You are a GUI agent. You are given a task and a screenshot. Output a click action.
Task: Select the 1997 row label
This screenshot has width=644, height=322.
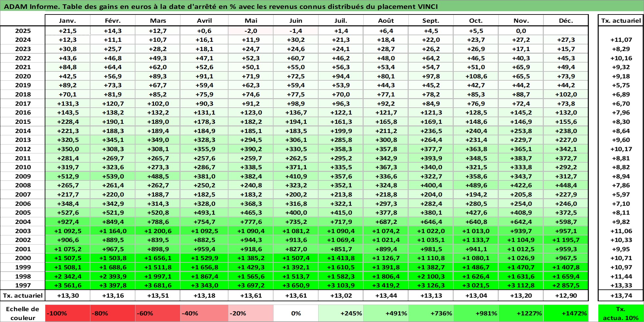[23, 285]
